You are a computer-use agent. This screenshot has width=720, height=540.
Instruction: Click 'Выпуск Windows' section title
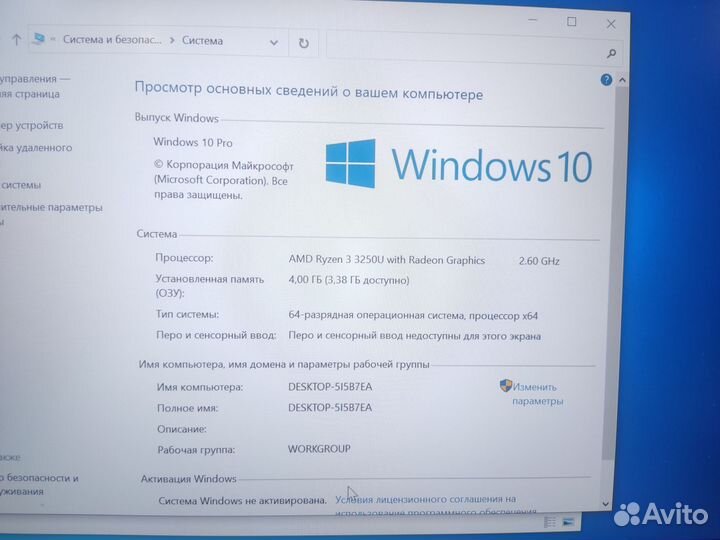point(177,118)
